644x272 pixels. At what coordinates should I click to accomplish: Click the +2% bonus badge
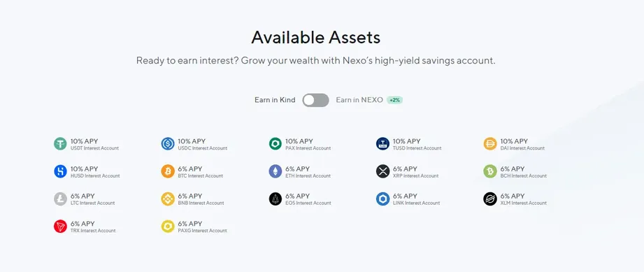click(394, 100)
